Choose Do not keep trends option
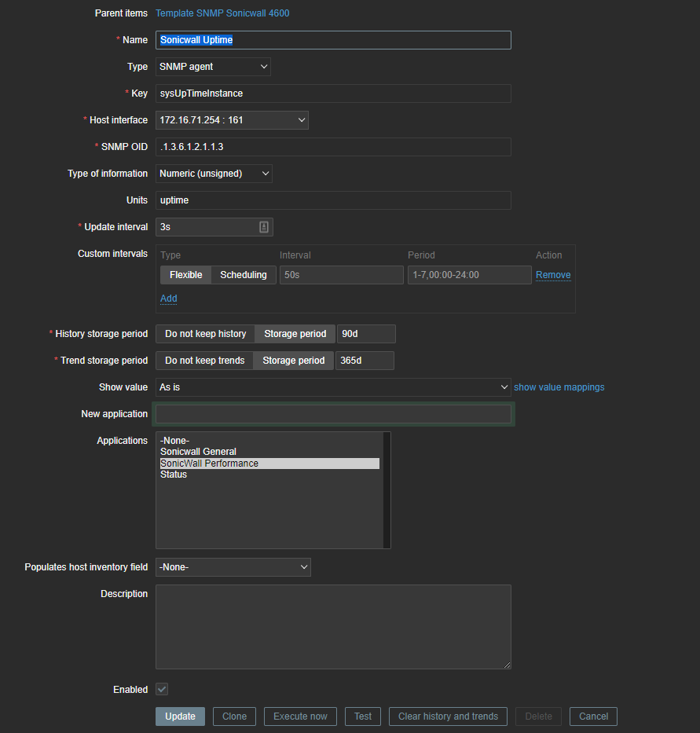Screen dimensions: 700x733 (x=204, y=361)
